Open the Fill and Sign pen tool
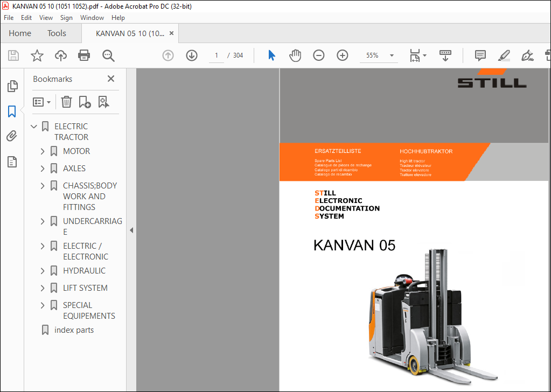 coord(527,55)
